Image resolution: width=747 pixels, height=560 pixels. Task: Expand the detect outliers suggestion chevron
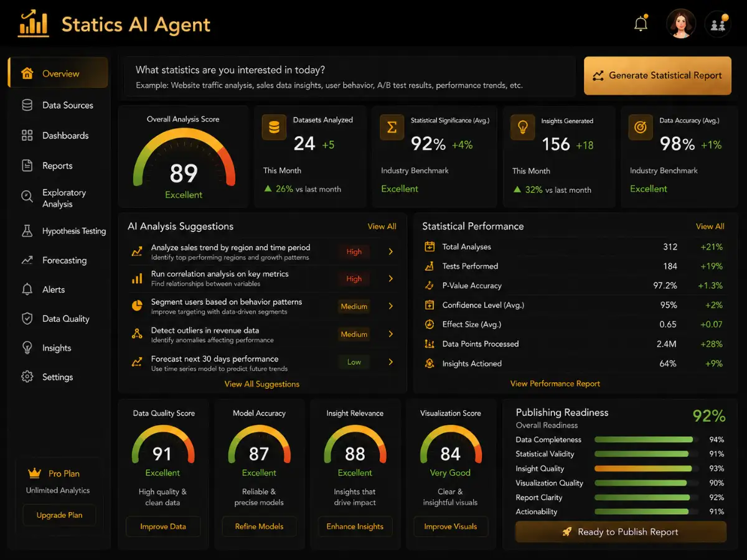tap(391, 334)
